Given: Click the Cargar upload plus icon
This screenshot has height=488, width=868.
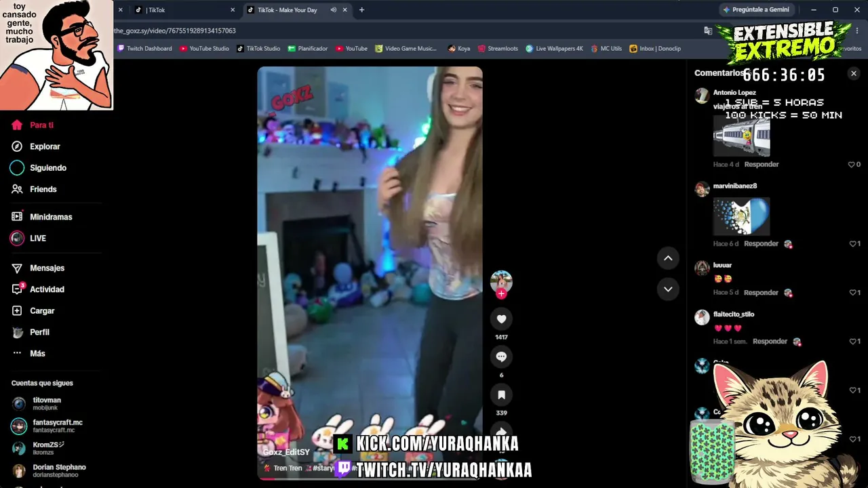Looking at the screenshot, I should click(x=17, y=310).
